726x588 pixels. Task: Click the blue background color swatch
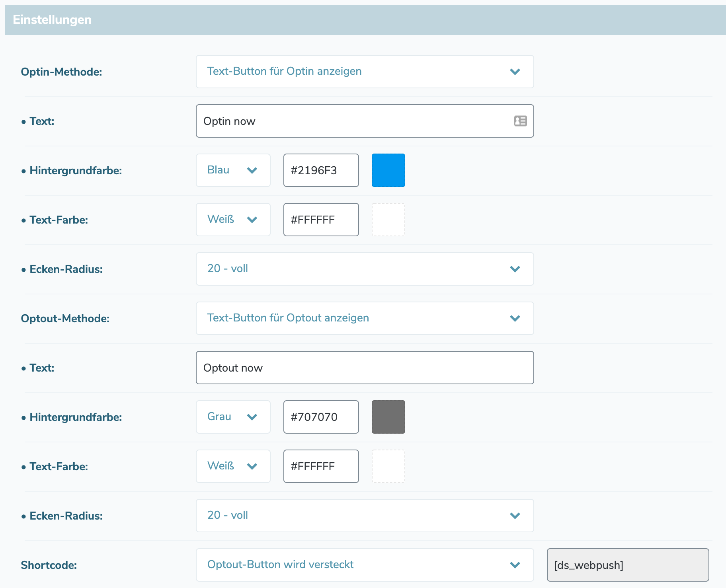pos(388,170)
